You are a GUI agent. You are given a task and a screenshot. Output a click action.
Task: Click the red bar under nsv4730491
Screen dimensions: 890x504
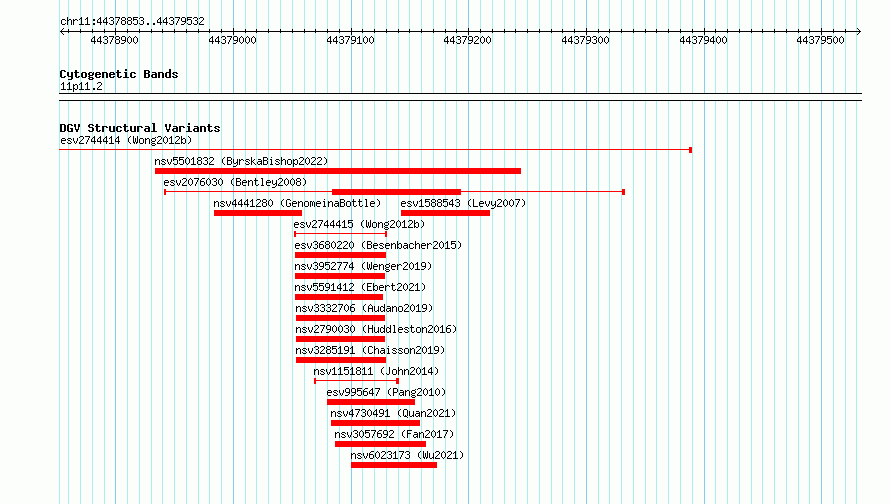pos(375,423)
